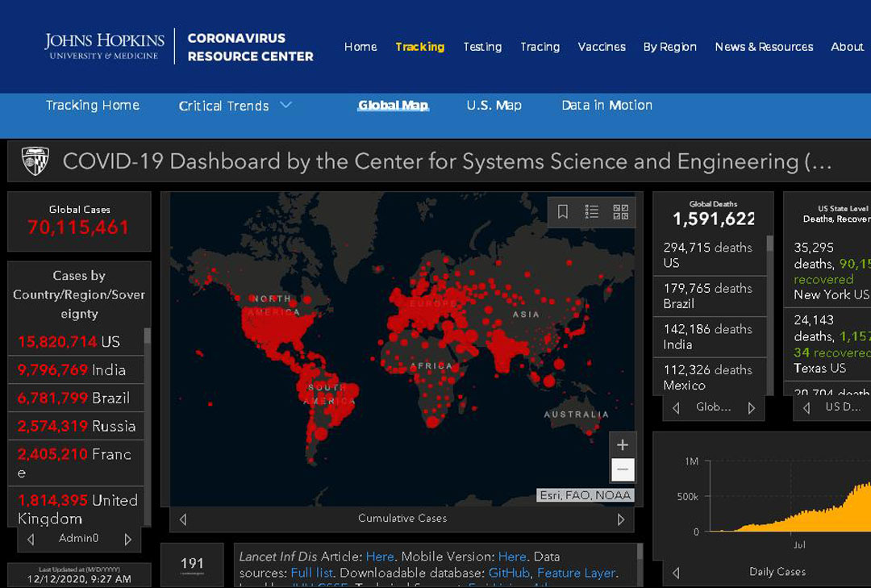Open the 'Full list' data sources link
The image size is (871, 588).
[x=311, y=573]
